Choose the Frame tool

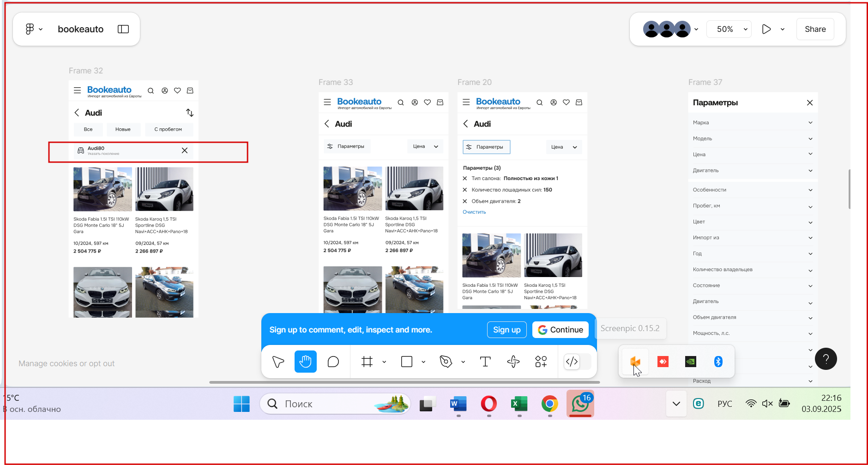point(367,362)
